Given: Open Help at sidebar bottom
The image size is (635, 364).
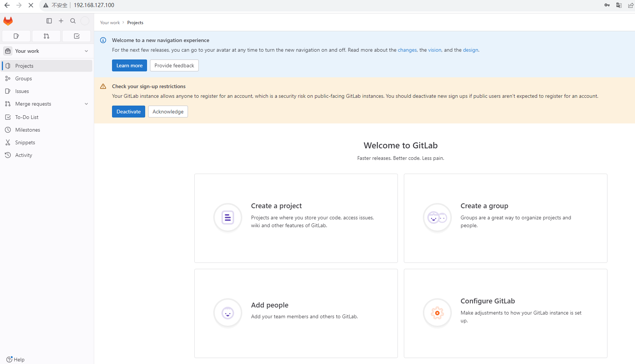Looking at the screenshot, I should click(16, 360).
